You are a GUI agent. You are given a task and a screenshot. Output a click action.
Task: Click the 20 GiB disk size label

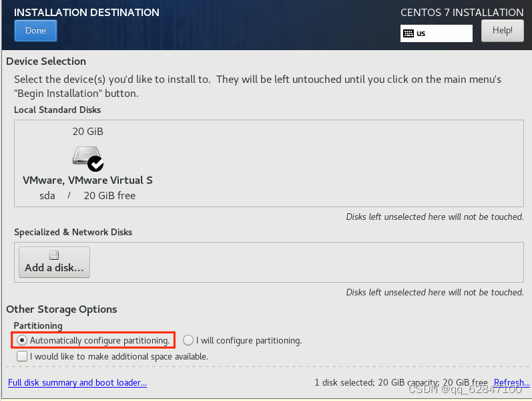pos(87,132)
